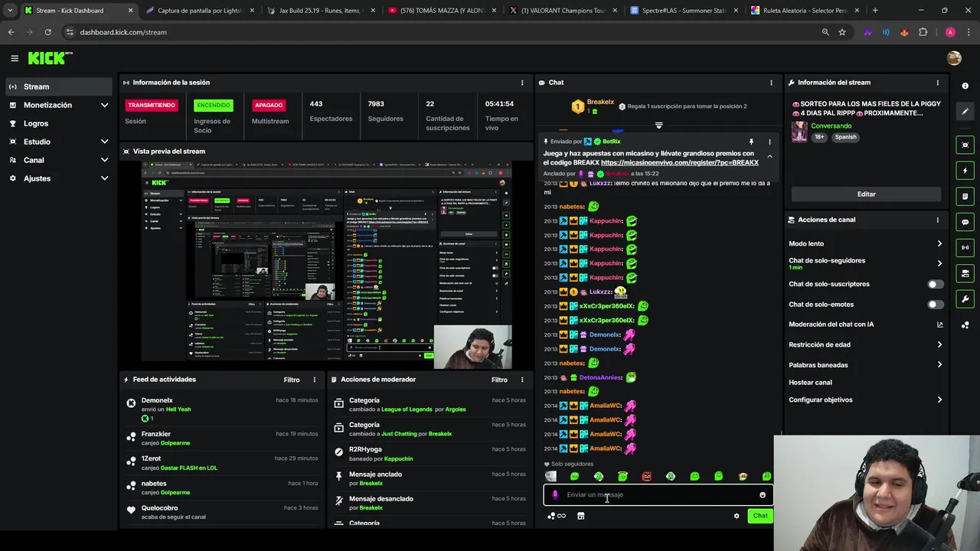Open Feed de actividades three-dot menu
This screenshot has height=551, width=980.
314,380
